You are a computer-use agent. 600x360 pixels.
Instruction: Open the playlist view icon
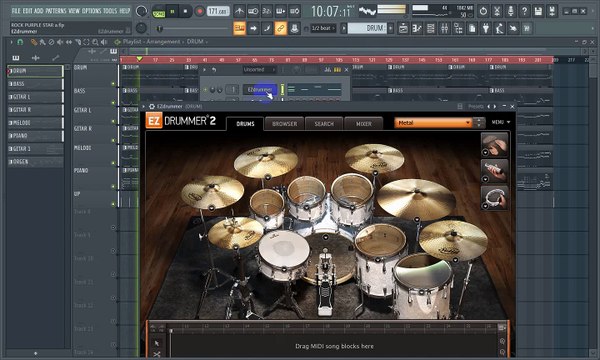pyautogui.click(x=403, y=28)
